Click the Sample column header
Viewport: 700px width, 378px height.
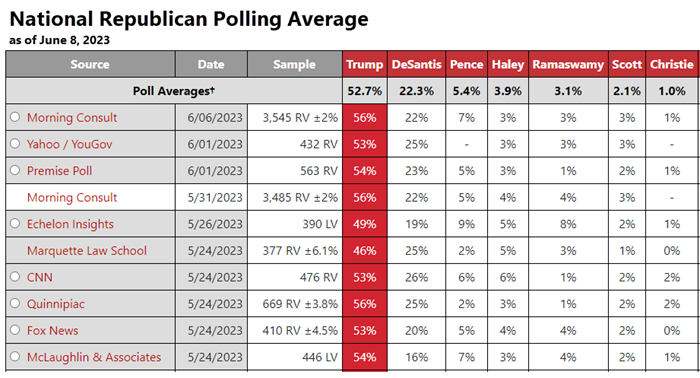click(295, 64)
